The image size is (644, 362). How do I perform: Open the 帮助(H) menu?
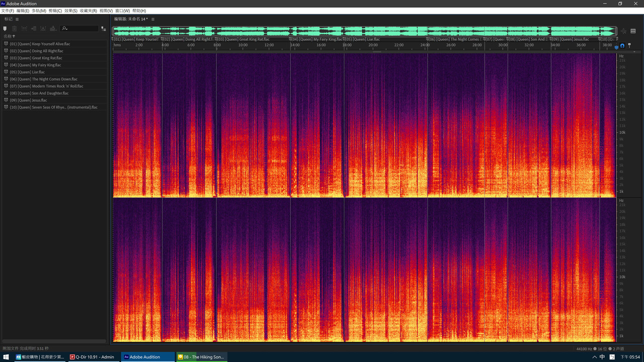(x=139, y=11)
